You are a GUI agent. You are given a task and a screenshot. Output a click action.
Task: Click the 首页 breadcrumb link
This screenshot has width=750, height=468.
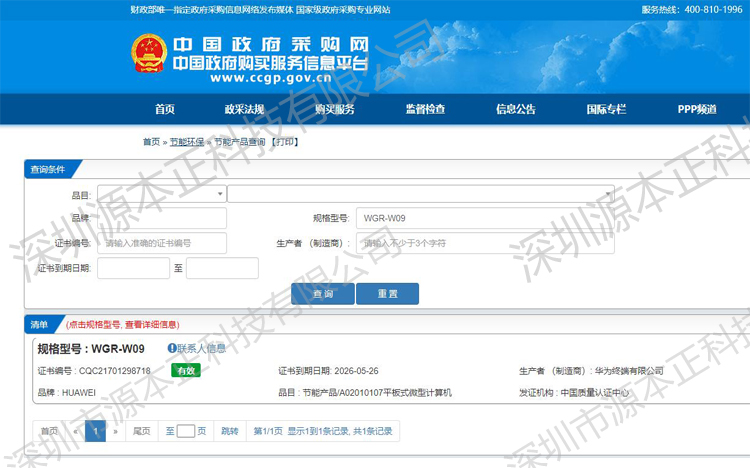pyautogui.click(x=151, y=142)
